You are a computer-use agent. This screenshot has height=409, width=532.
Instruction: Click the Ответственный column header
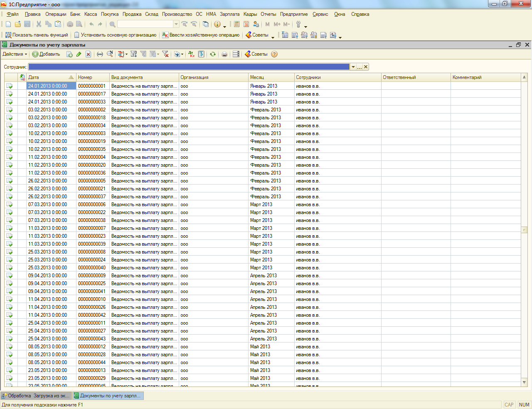click(x=416, y=77)
